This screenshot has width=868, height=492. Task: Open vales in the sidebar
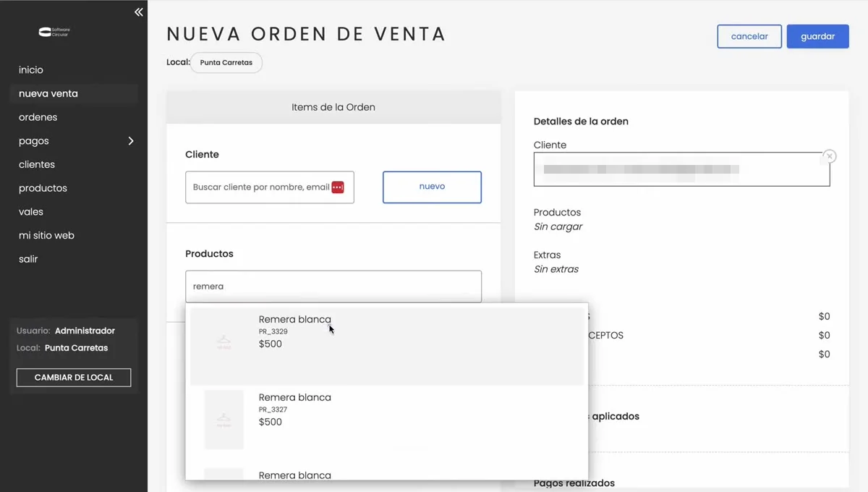tap(31, 212)
